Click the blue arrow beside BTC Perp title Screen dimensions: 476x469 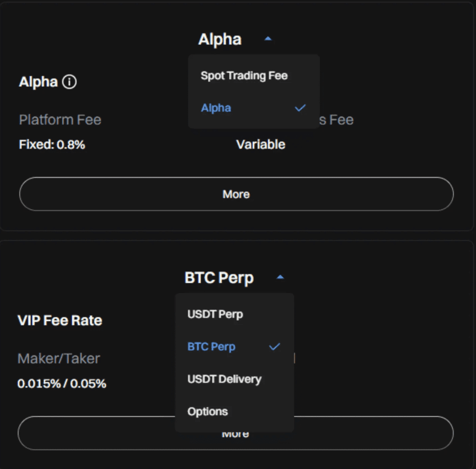click(280, 278)
